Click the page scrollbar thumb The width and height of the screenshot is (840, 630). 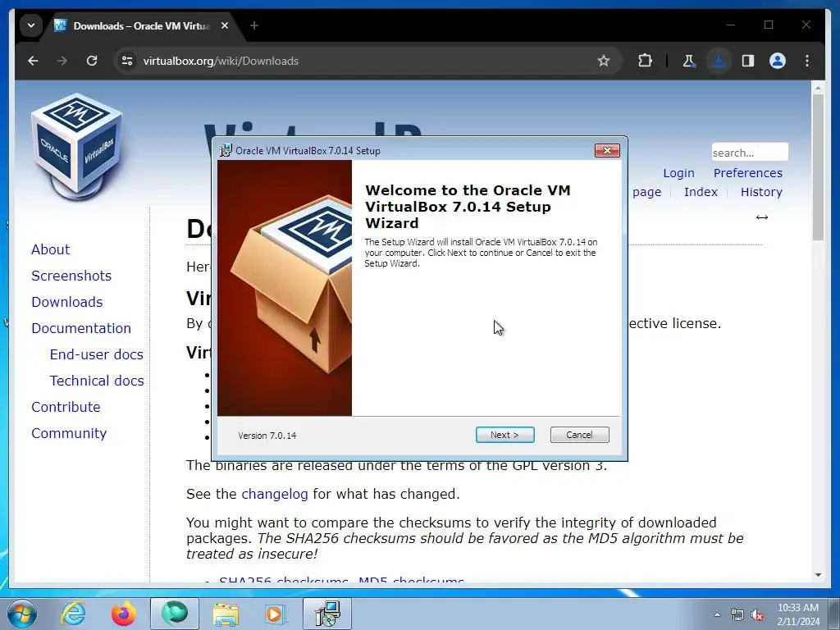(x=818, y=167)
